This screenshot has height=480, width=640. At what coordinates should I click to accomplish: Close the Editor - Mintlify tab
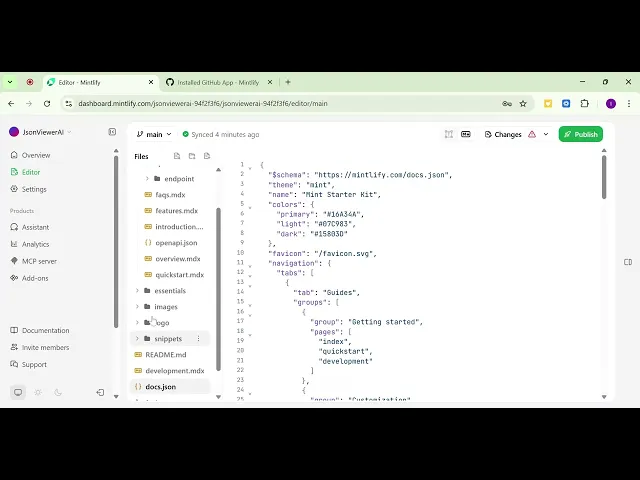(151, 82)
